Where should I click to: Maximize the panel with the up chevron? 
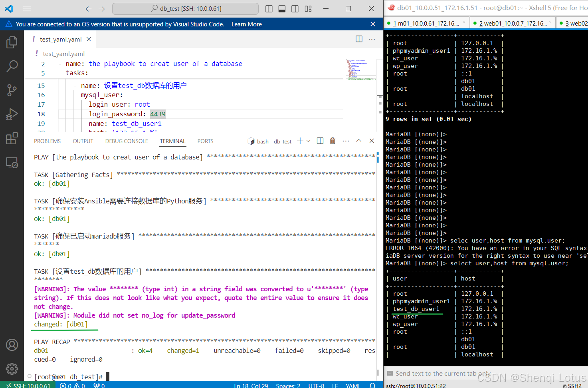[359, 141]
